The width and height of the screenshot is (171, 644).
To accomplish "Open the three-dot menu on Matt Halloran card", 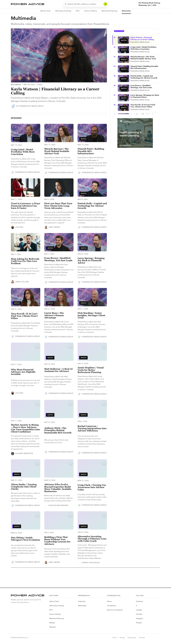I will pos(71,345).
